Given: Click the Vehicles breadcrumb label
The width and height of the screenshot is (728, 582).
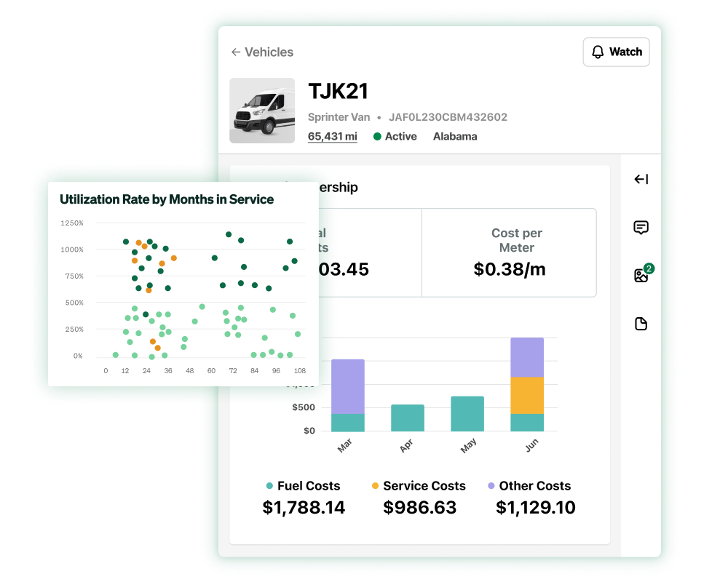Looking at the screenshot, I should (266, 52).
